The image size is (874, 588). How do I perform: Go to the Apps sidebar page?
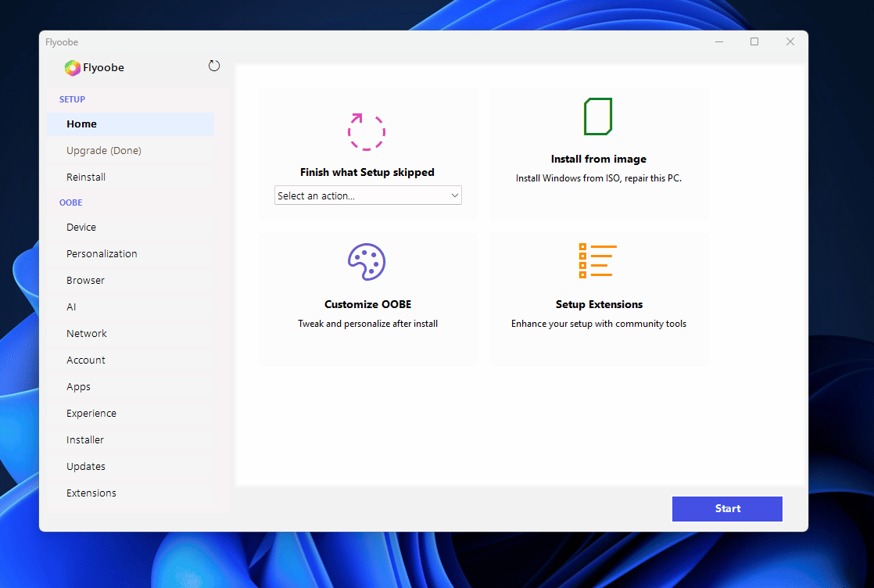point(78,387)
